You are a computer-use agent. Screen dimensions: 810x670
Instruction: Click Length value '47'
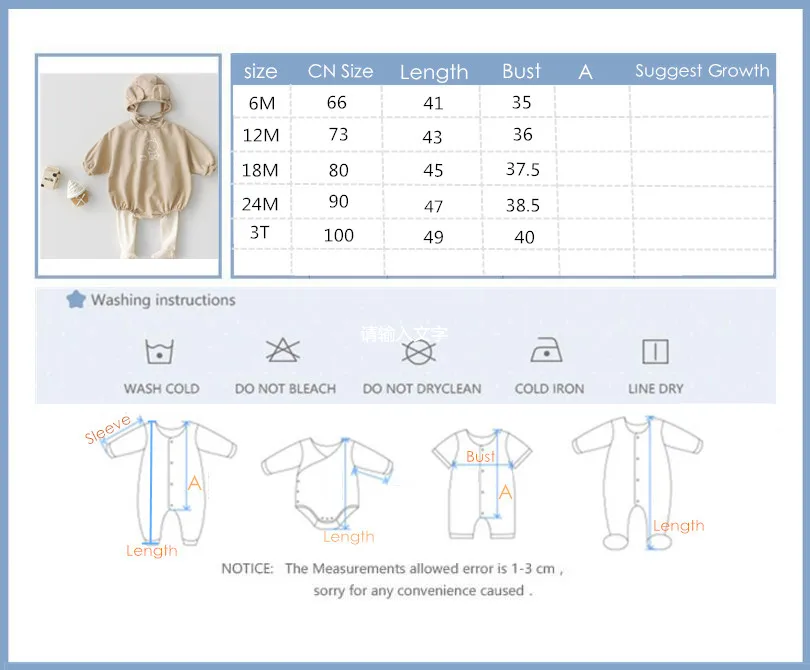coord(433,207)
